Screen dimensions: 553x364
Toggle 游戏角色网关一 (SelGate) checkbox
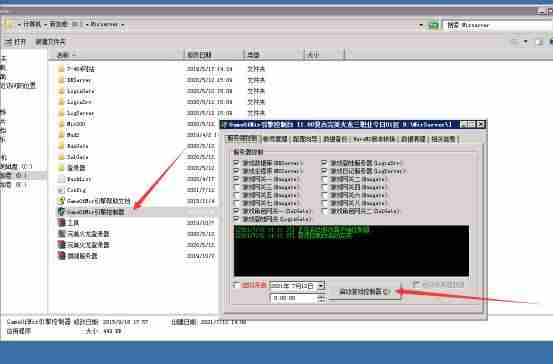click(x=236, y=211)
